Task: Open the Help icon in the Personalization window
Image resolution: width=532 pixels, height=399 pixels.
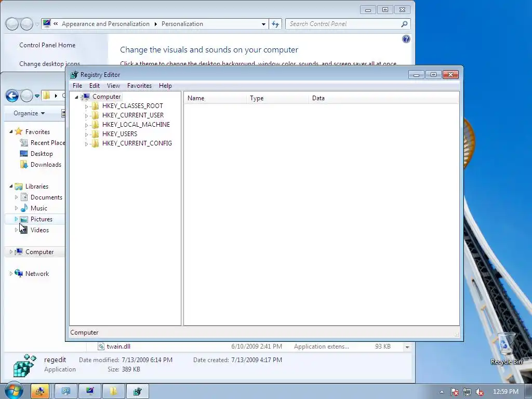Action: (406, 39)
